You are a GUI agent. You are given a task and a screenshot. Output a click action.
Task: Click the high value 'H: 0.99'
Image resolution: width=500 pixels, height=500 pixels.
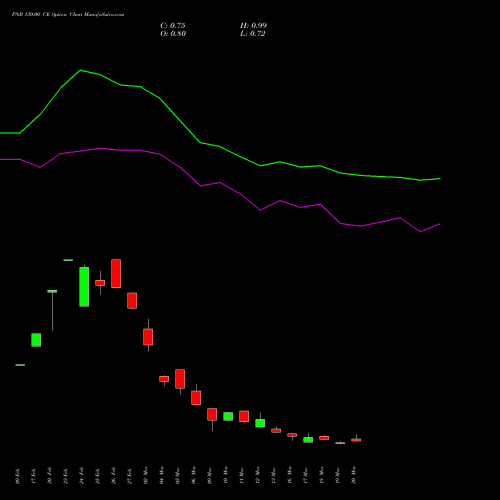(x=253, y=26)
